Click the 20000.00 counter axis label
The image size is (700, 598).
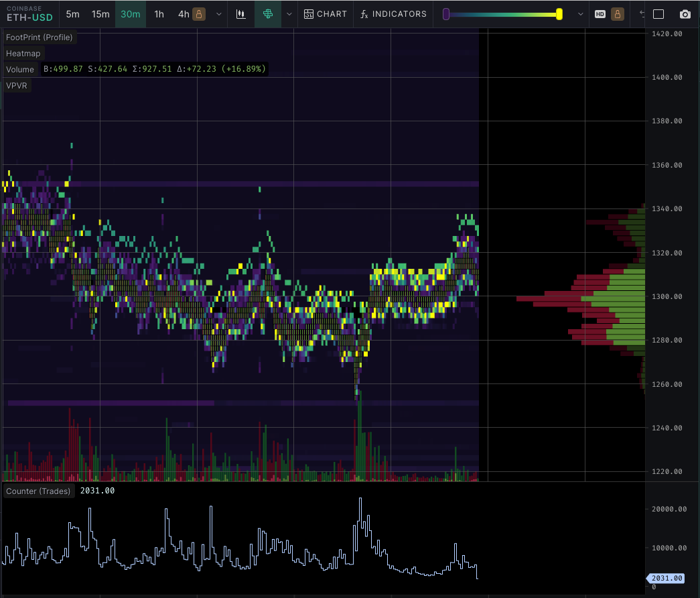[669, 509]
